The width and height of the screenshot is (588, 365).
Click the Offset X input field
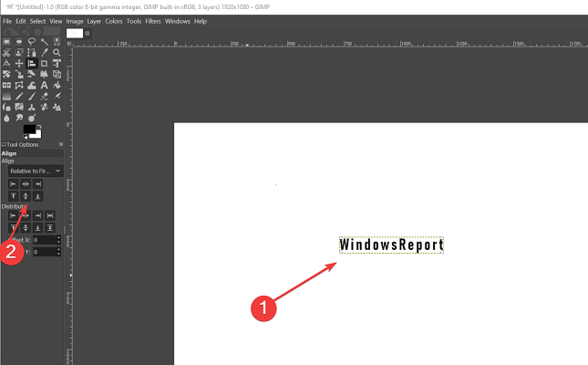pos(45,240)
